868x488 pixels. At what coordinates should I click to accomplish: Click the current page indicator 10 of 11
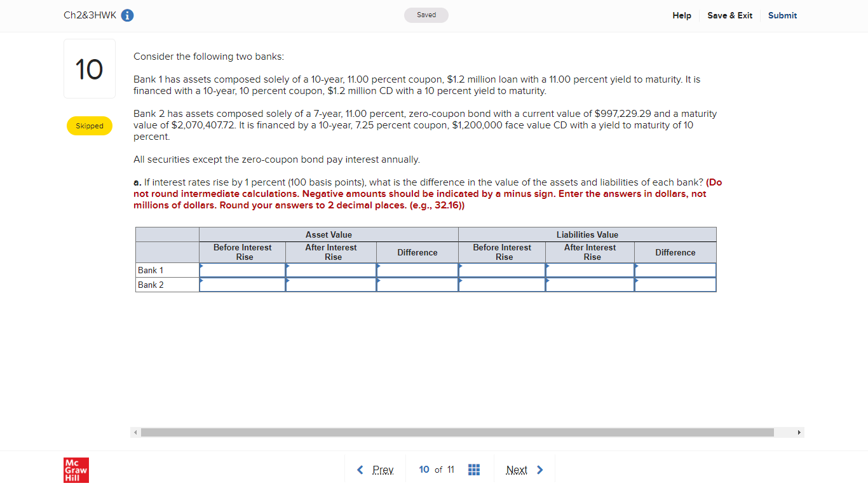(x=436, y=470)
